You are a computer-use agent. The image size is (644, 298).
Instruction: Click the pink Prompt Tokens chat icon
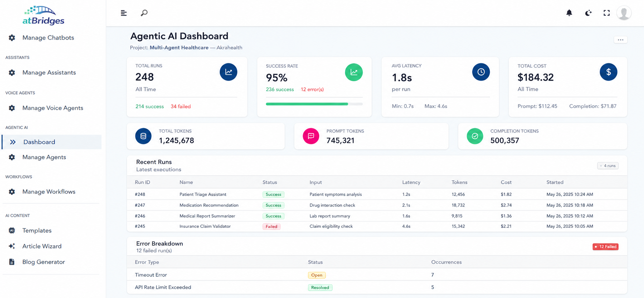(x=311, y=136)
